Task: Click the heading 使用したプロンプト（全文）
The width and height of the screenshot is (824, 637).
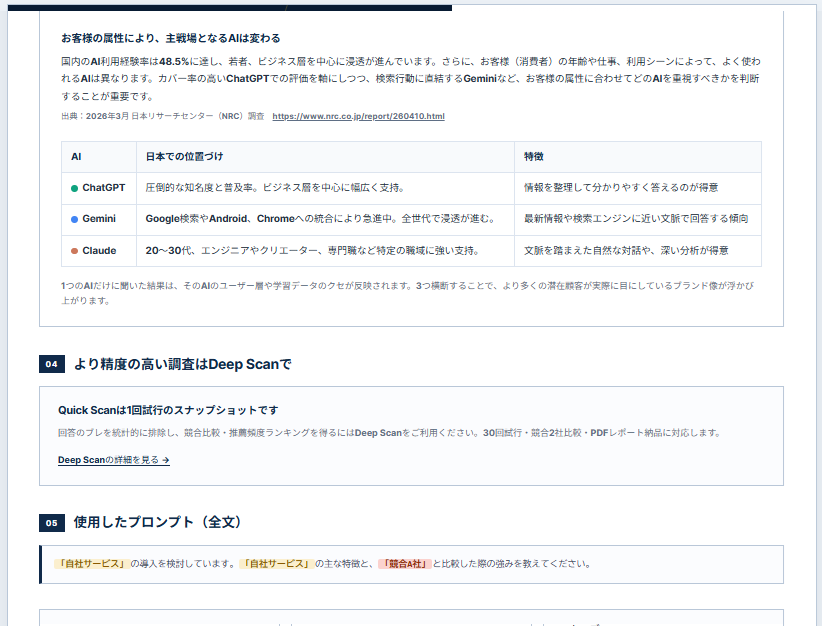Action: tap(157, 522)
